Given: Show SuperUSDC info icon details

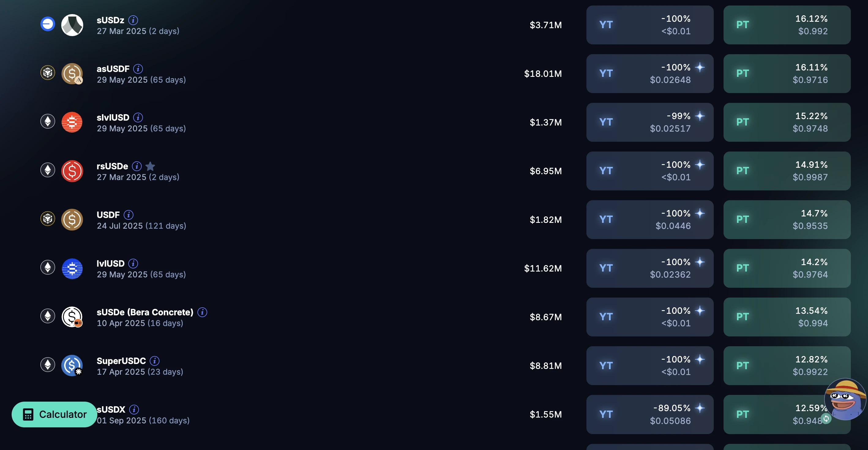Looking at the screenshot, I should click(x=154, y=361).
